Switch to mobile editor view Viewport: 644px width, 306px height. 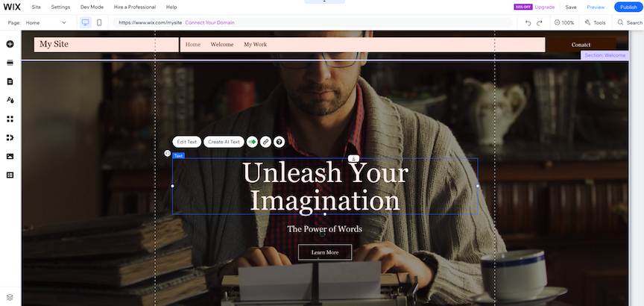coord(99,22)
